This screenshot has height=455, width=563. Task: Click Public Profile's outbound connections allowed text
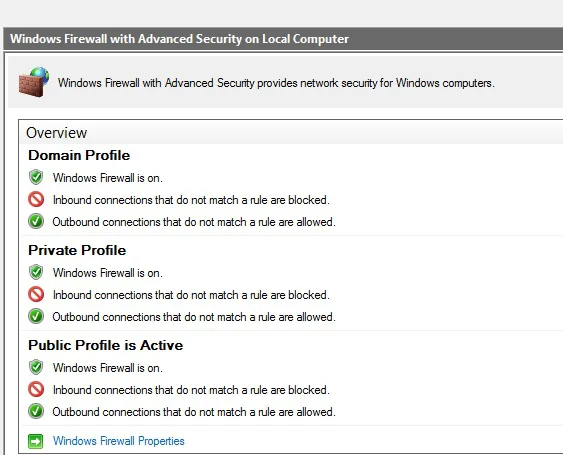click(194, 412)
